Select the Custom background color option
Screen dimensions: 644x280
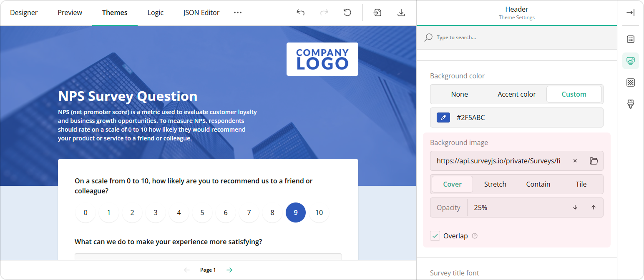(574, 94)
